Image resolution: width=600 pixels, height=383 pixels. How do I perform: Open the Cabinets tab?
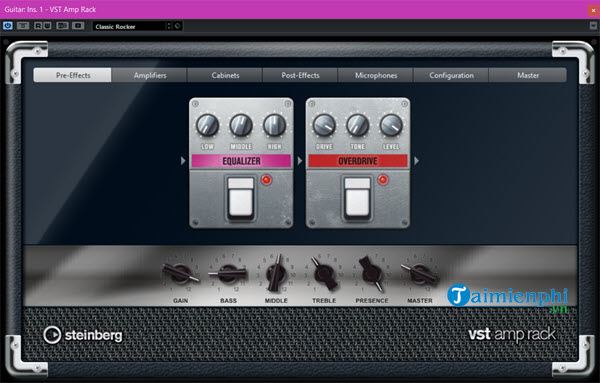[x=225, y=75]
